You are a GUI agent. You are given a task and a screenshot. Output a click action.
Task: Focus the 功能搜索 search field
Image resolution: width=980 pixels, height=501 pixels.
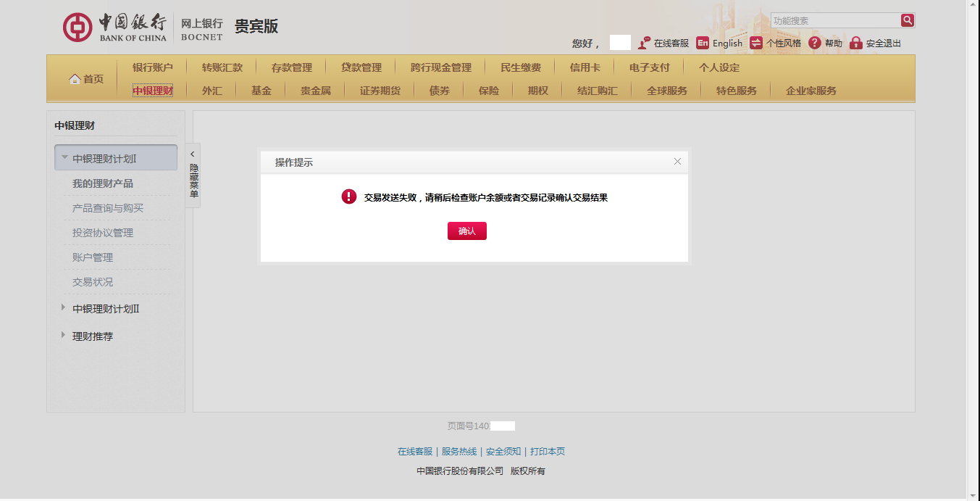tap(836, 20)
